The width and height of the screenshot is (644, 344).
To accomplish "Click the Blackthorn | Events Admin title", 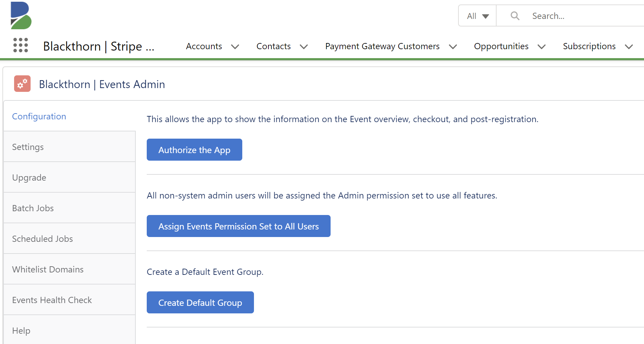I will point(102,84).
